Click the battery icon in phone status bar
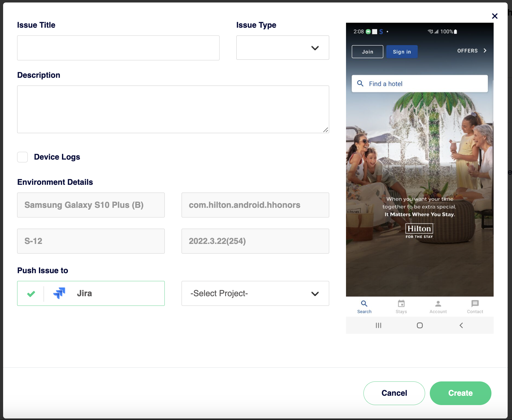Screen dimensions: 512x420 pos(456,32)
